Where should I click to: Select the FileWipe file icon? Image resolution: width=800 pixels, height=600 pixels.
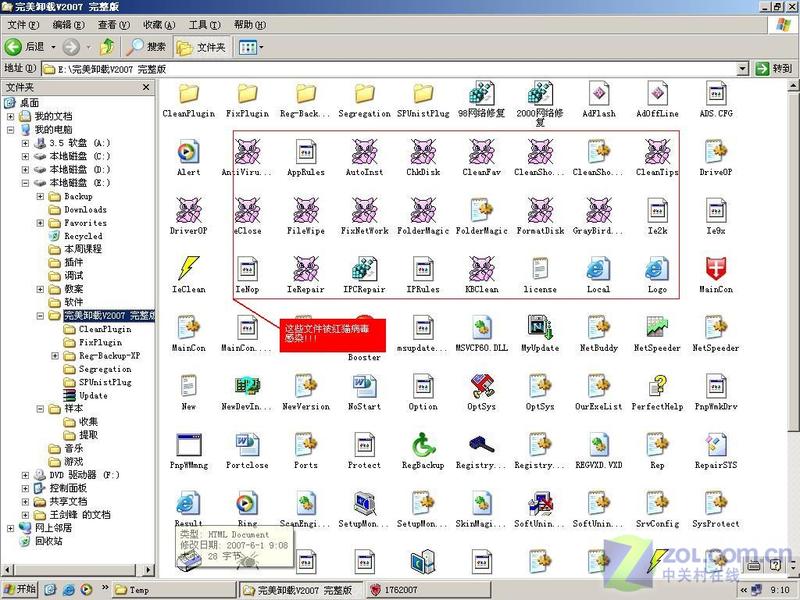pos(306,211)
